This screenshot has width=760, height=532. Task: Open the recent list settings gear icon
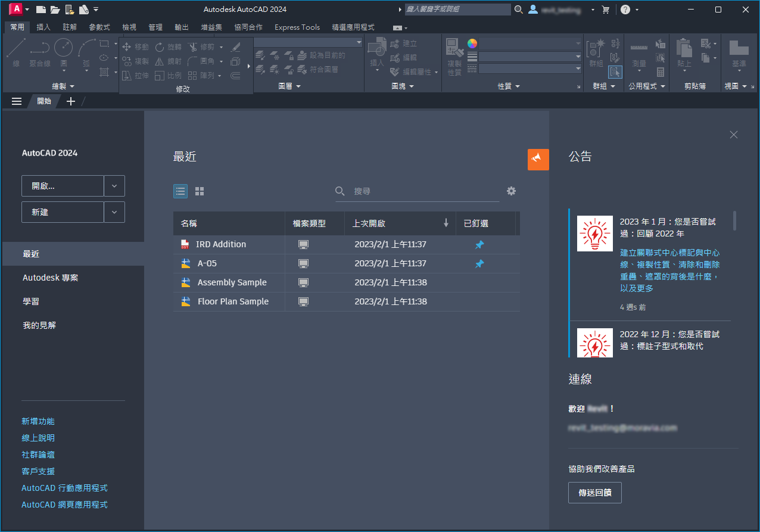[511, 191]
